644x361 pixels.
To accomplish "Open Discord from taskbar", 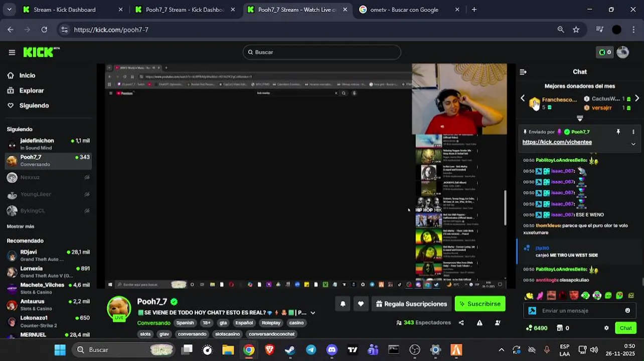I will click(x=332, y=350).
